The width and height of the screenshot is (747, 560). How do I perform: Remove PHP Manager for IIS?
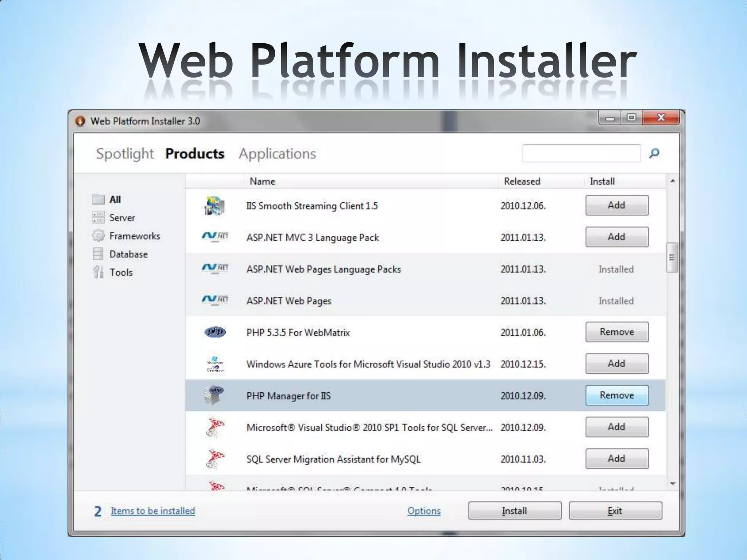(x=617, y=395)
